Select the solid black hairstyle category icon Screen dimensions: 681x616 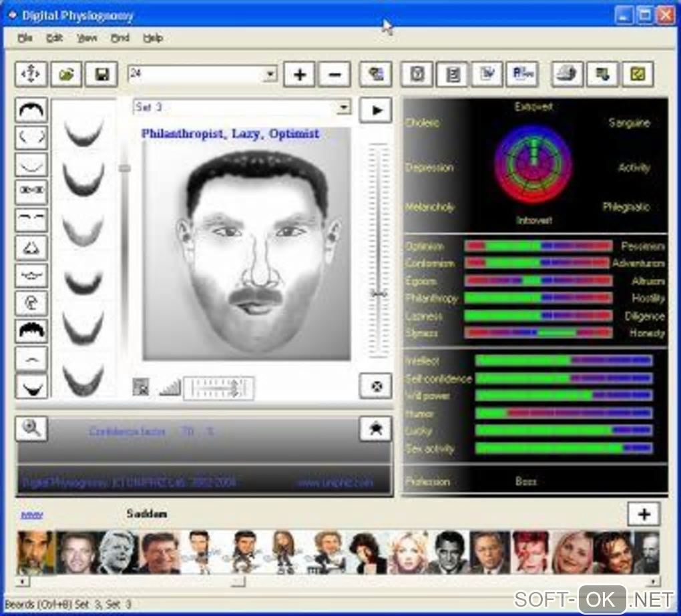[x=31, y=330]
